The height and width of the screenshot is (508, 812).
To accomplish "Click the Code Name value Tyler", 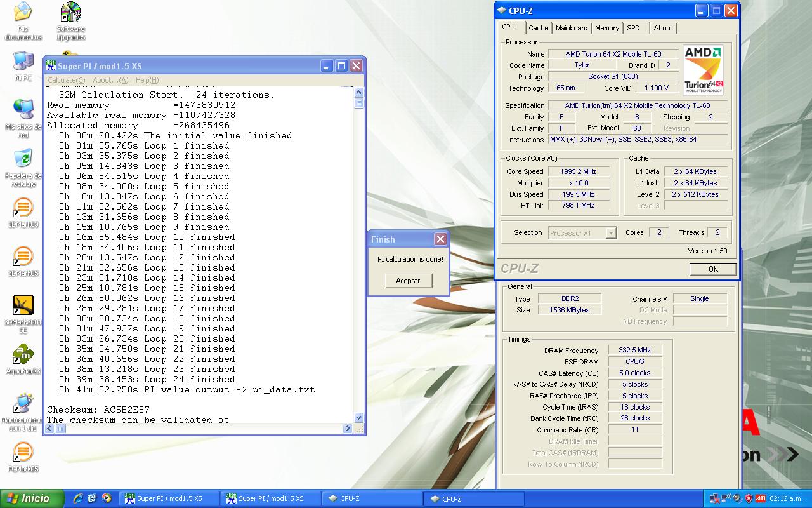I will point(582,65).
